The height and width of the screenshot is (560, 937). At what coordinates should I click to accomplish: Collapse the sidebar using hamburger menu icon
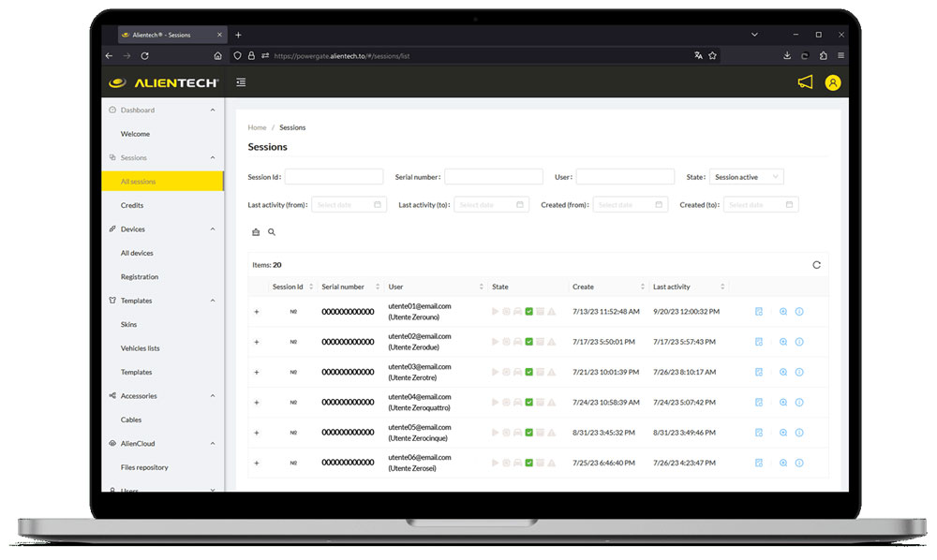241,82
